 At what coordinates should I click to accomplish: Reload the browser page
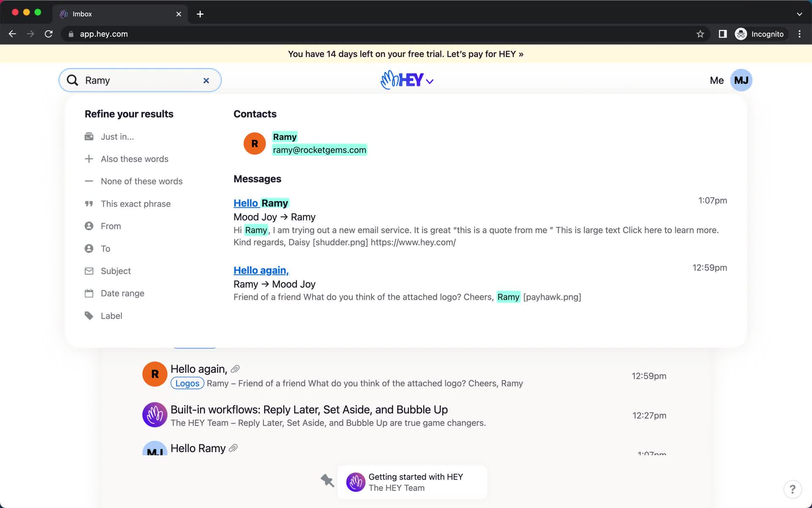tap(49, 34)
